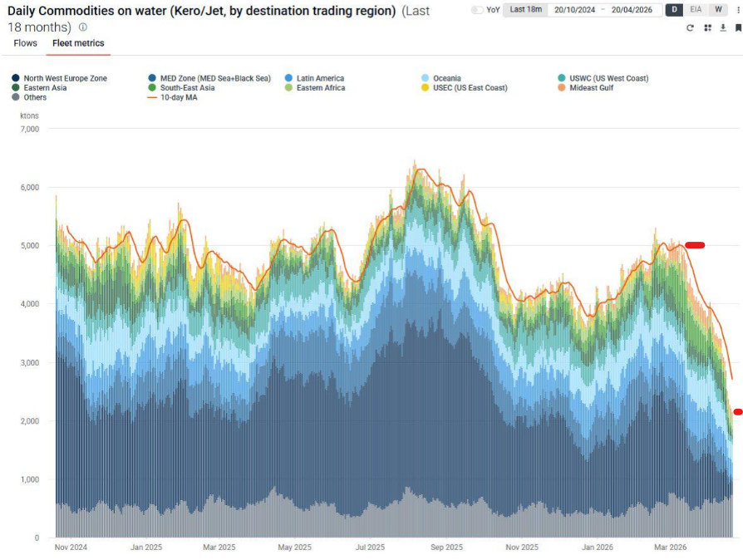Screen dimensions: 743x560
Task: Click the info icon beside the title
Action: [x=83, y=27]
